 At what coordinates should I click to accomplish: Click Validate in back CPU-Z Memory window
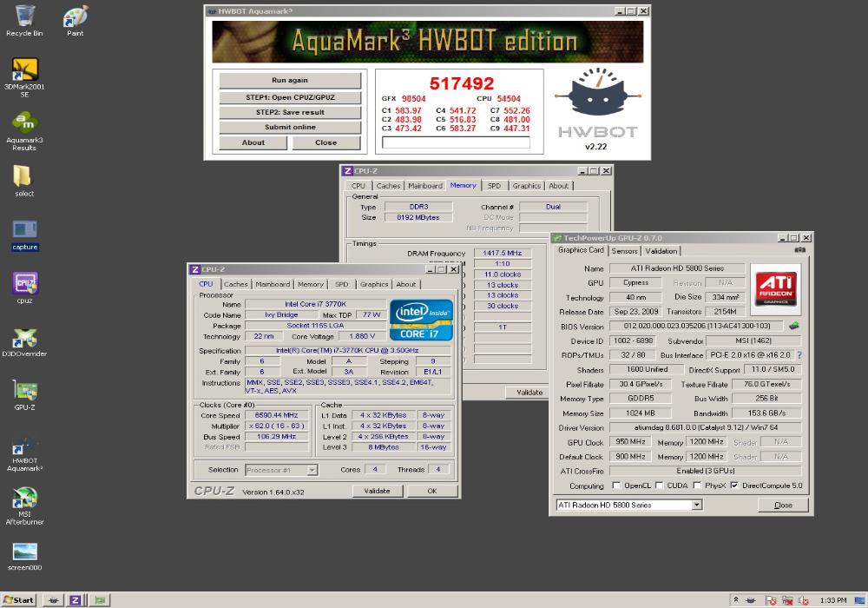(529, 392)
